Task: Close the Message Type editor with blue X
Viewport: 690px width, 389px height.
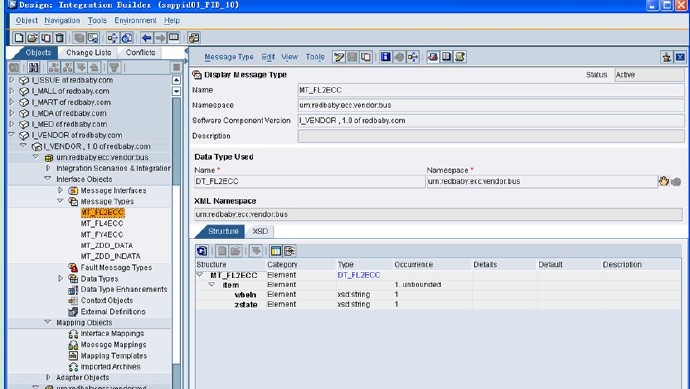Action: click(680, 57)
